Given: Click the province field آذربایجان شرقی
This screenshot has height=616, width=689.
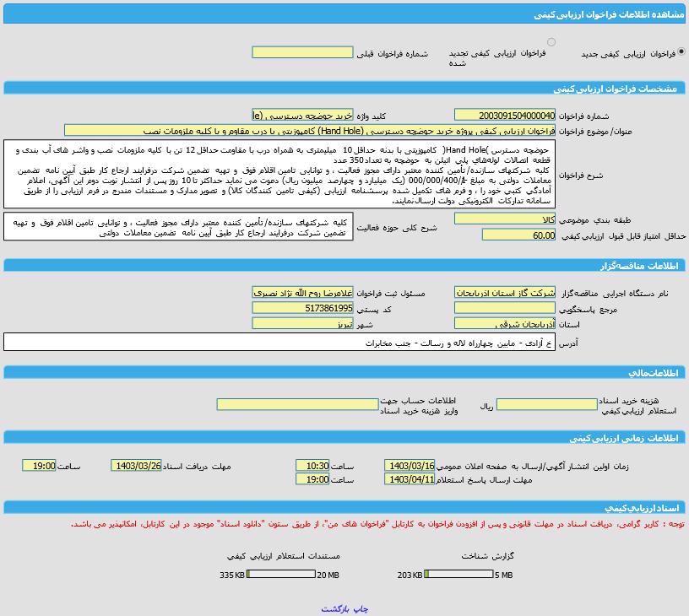Looking at the screenshot, I should pyautogui.click(x=505, y=324).
